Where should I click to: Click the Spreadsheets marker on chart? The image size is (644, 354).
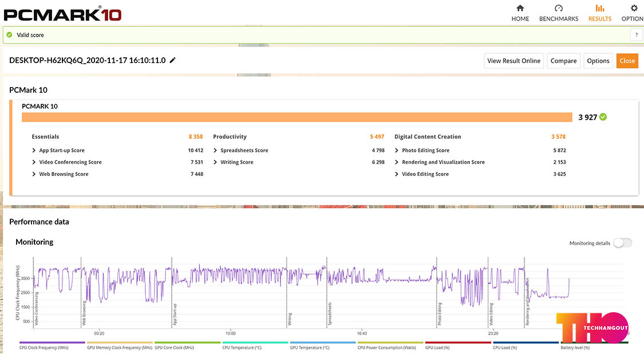(x=329, y=314)
